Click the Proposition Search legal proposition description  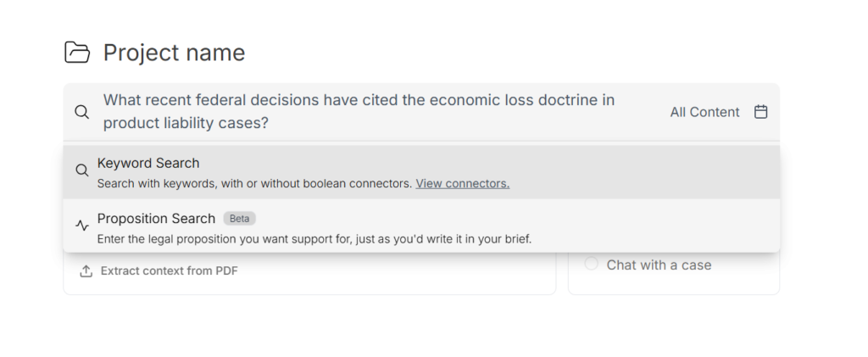314,239
